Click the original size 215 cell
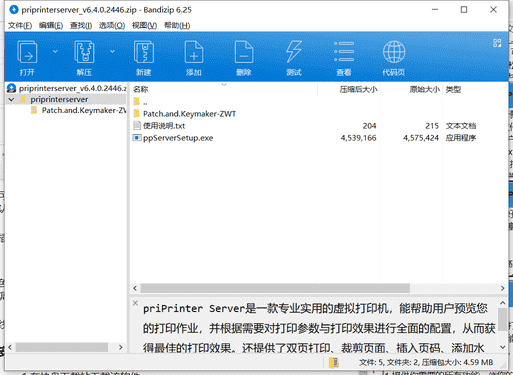 [x=432, y=126]
